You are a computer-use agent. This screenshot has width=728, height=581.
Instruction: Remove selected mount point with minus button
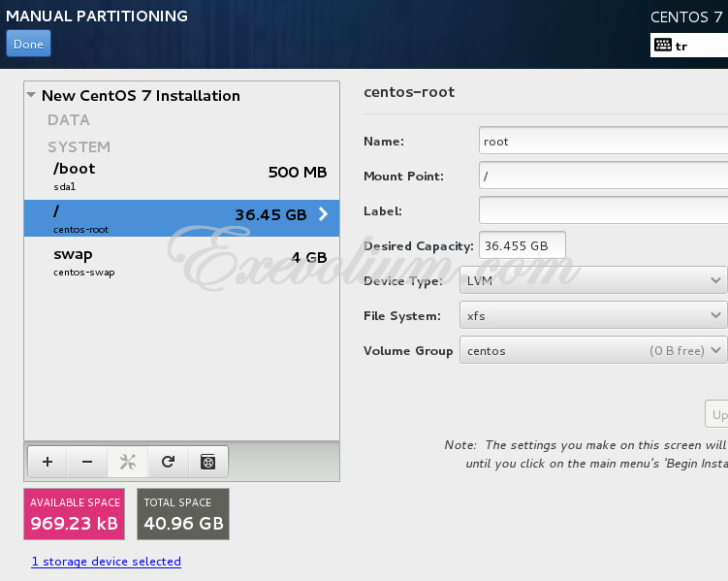point(87,462)
